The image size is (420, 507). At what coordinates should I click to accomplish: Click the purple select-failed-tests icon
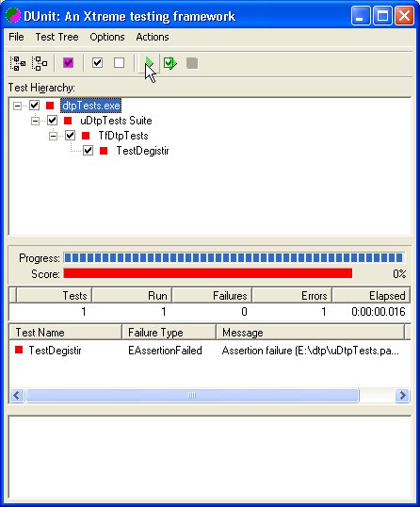pyautogui.click(x=68, y=63)
